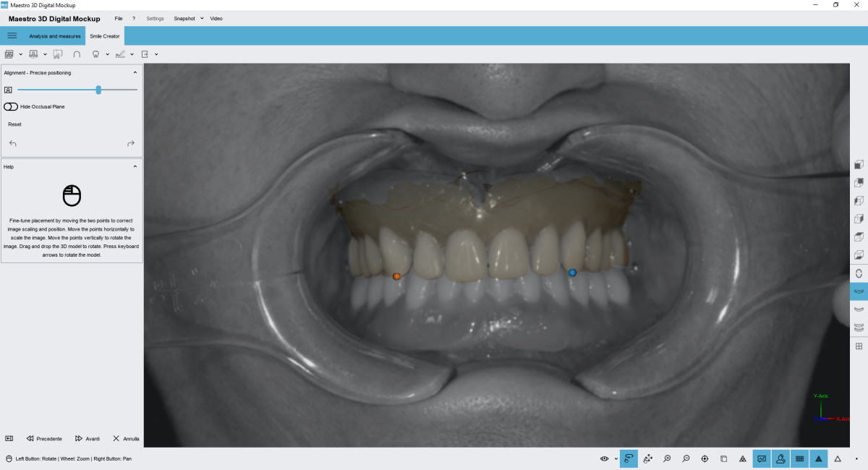Screen dimensions: 868x470
Task: Click the grid layout icon on right sidebar
Action: coord(859,346)
